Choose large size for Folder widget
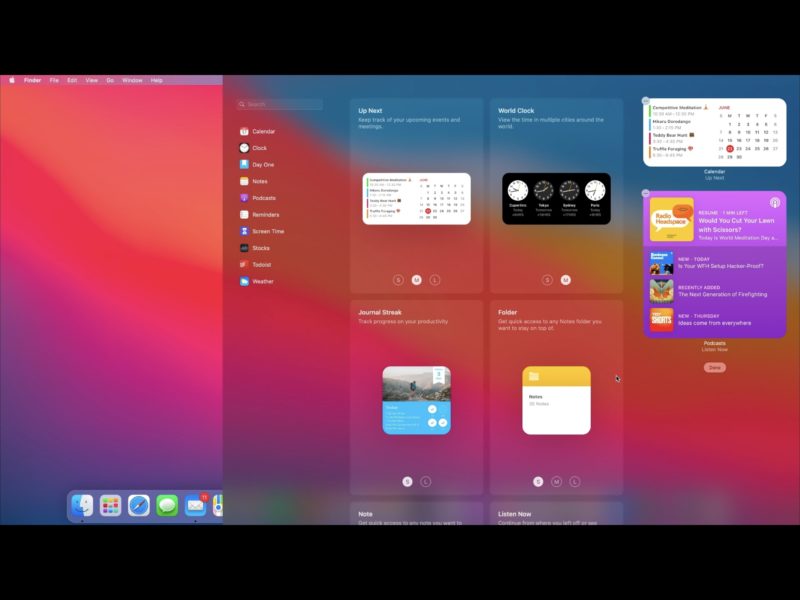The height and width of the screenshot is (600, 800). (575, 482)
